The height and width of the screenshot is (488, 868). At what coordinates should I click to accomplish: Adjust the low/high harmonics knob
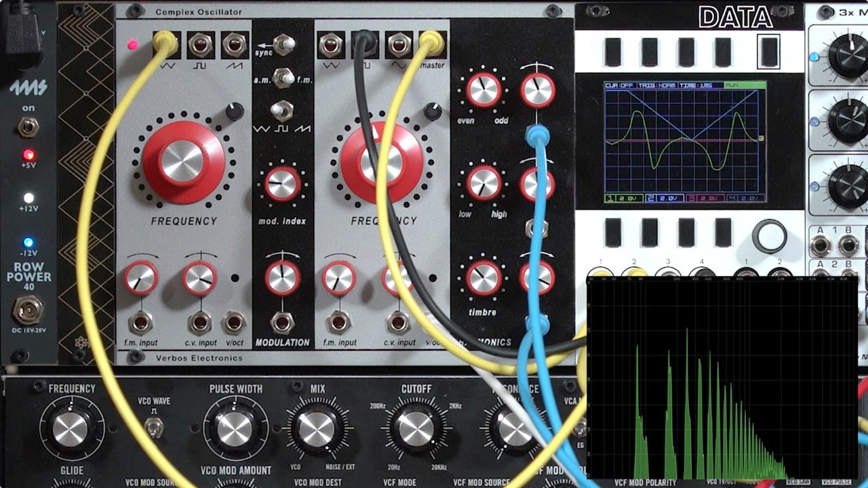click(x=484, y=183)
